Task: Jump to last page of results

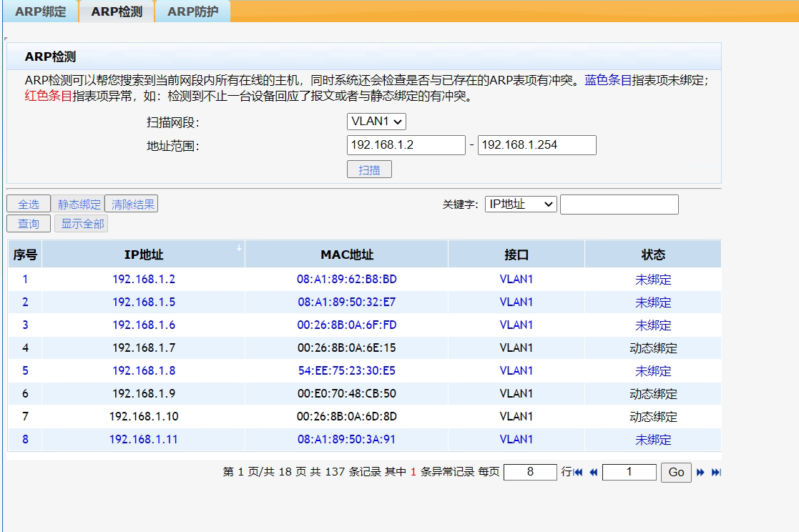Action: coord(715,472)
